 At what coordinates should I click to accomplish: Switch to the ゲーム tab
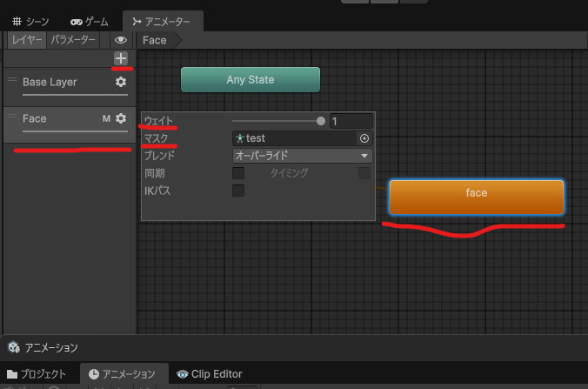(90, 22)
